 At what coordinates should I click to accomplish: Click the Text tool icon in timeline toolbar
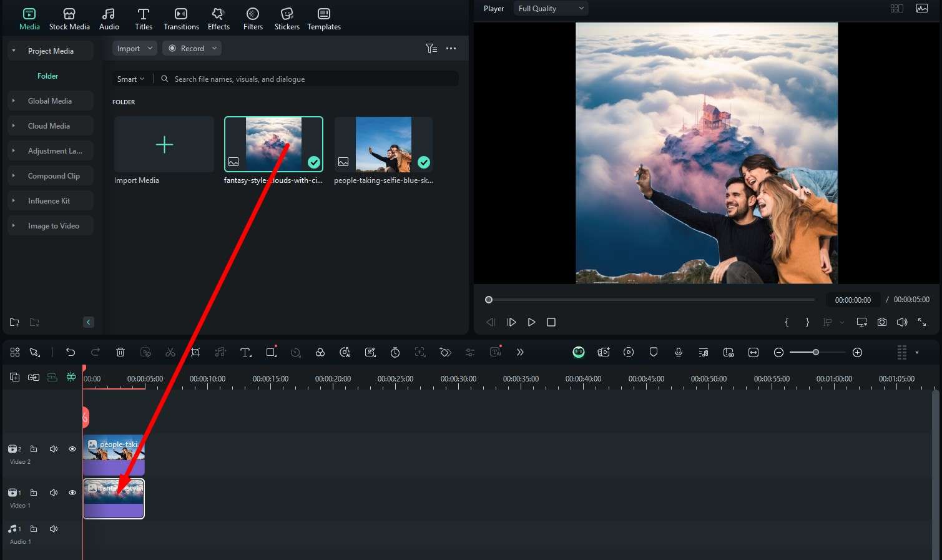[x=245, y=352]
